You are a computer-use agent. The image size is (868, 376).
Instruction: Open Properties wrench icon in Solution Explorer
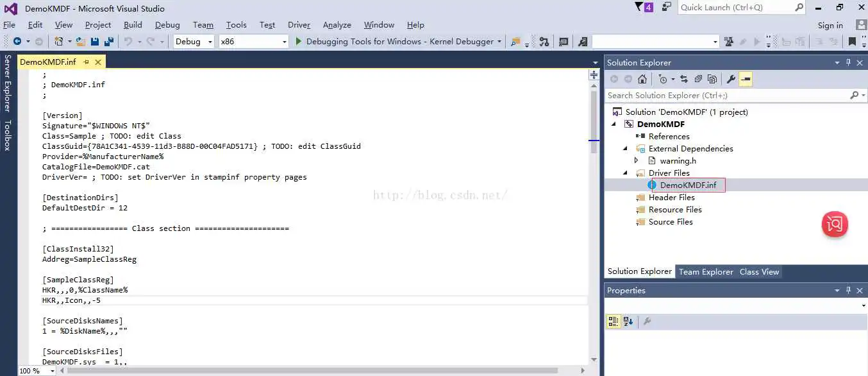coord(731,79)
